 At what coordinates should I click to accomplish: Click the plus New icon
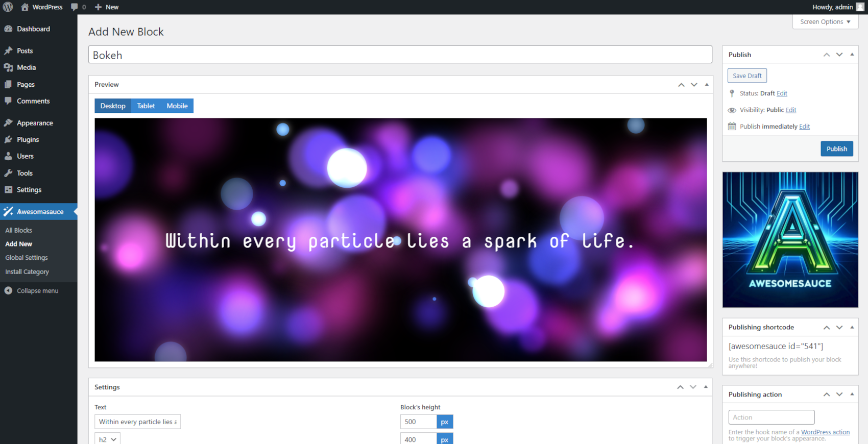(99, 7)
